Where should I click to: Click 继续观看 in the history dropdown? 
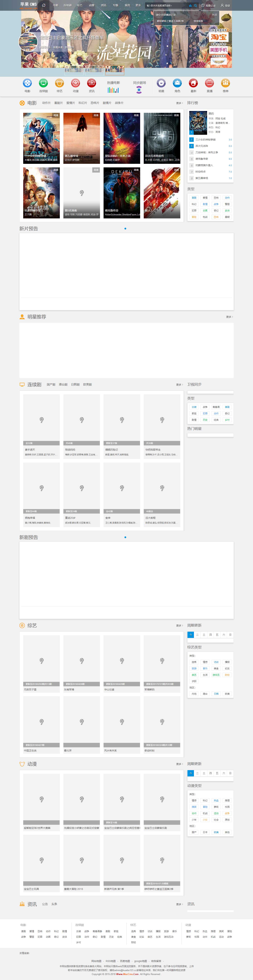point(198,21)
